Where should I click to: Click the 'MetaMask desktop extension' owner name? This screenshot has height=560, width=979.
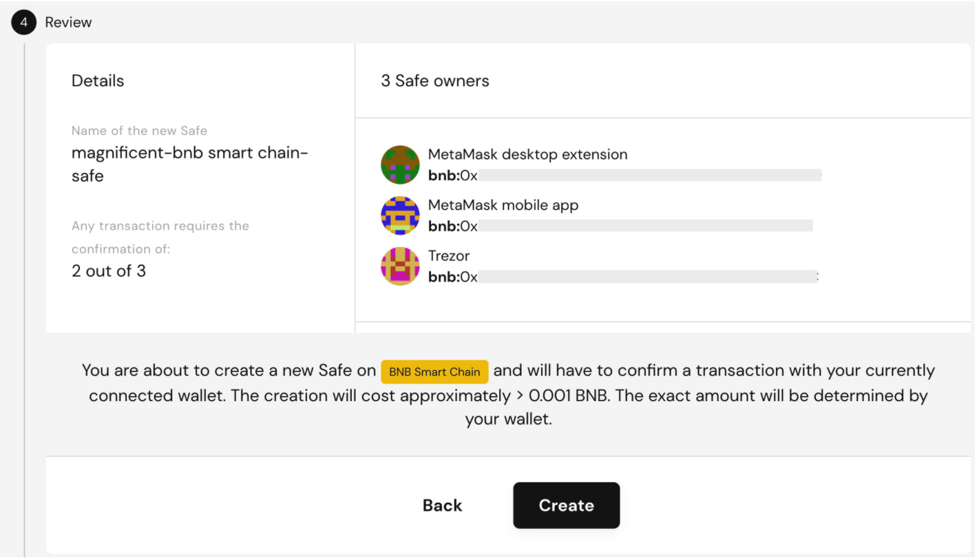(527, 154)
